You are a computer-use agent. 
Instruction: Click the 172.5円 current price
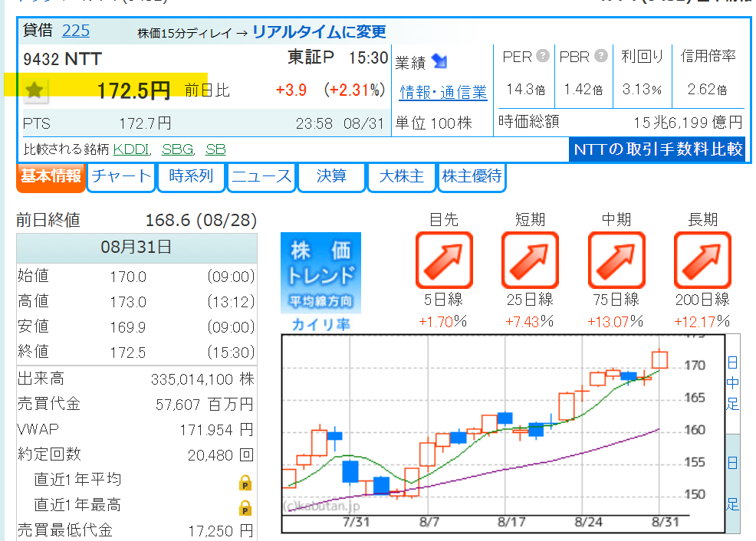tap(133, 90)
